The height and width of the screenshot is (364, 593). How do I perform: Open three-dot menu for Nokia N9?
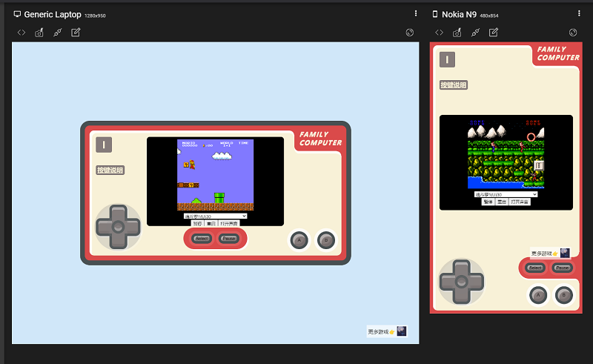(x=580, y=14)
